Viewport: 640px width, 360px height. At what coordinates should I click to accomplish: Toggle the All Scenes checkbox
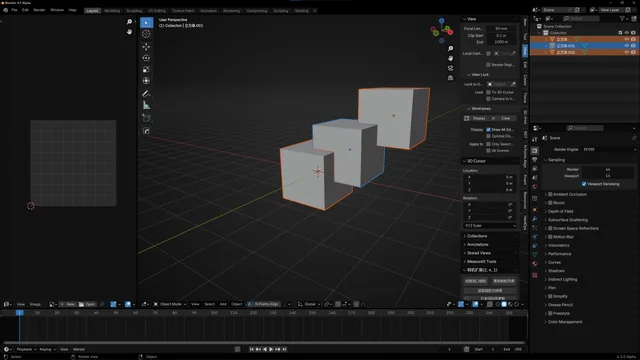point(488,151)
